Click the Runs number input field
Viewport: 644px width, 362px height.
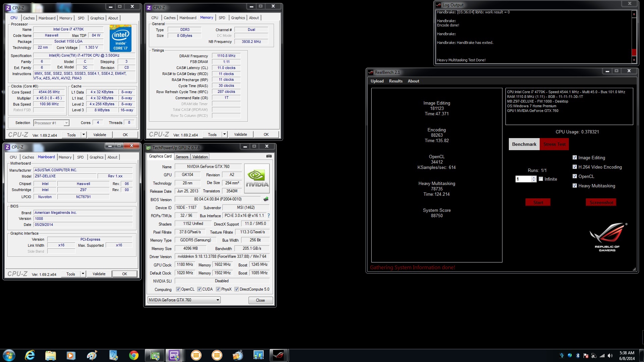523,179
